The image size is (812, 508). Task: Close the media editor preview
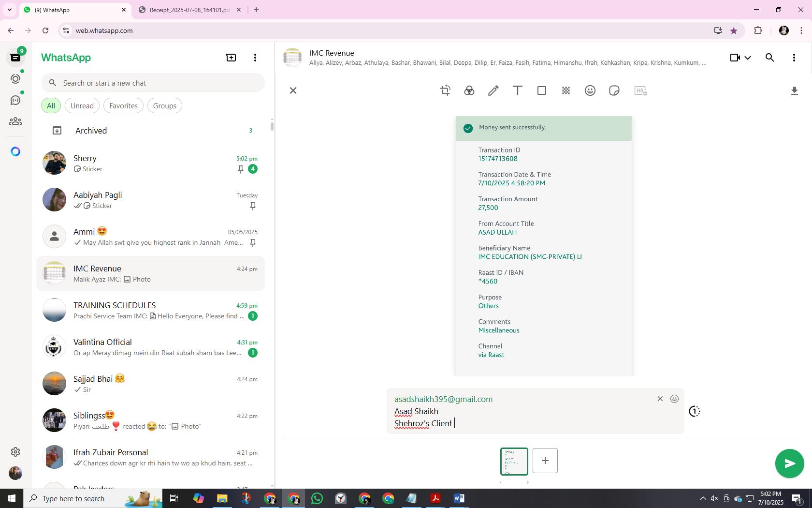[293, 90]
